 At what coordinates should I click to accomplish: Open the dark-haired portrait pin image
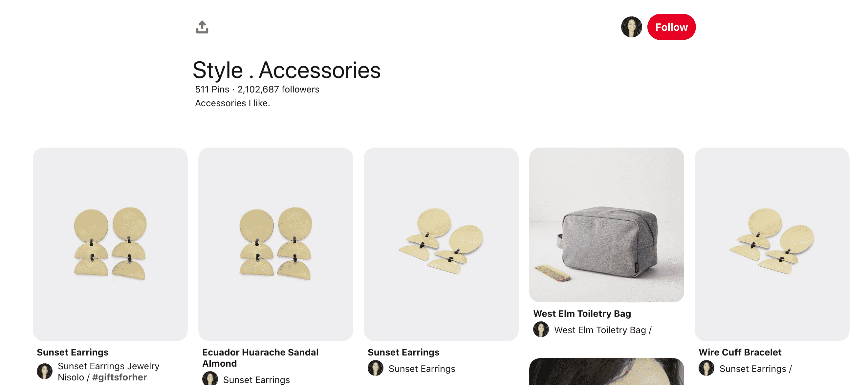(607, 372)
